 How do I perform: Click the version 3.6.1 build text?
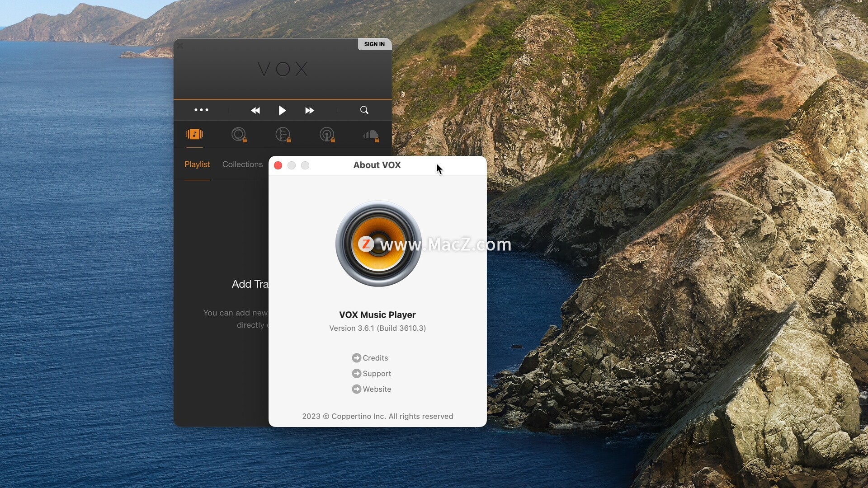[x=377, y=328]
